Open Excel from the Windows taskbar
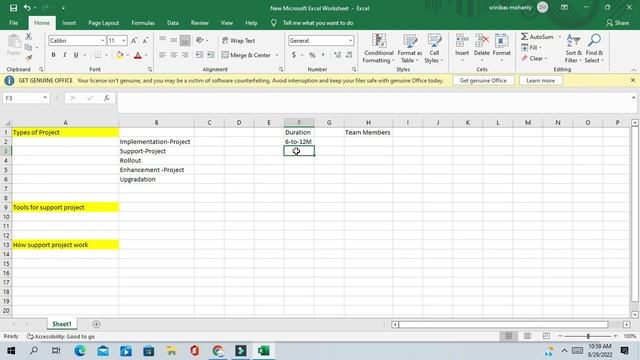The height and width of the screenshot is (360, 640). pyautogui.click(x=263, y=350)
